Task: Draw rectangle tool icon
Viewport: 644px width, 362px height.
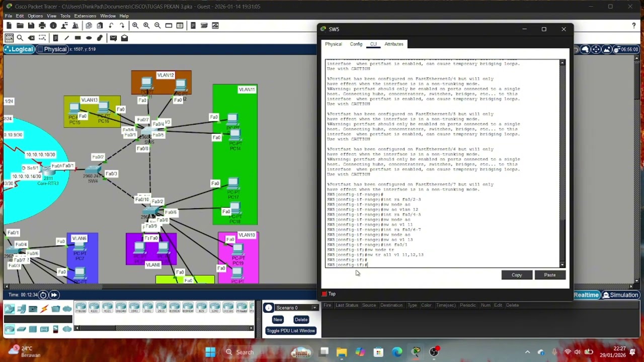Action: click(77, 38)
